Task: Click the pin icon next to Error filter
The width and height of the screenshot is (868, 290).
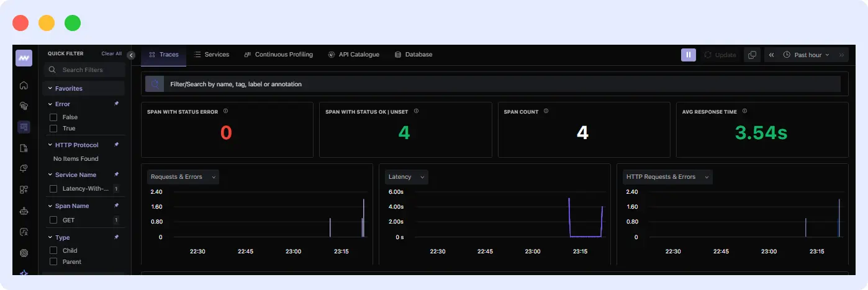Action: pyautogui.click(x=117, y=104)
